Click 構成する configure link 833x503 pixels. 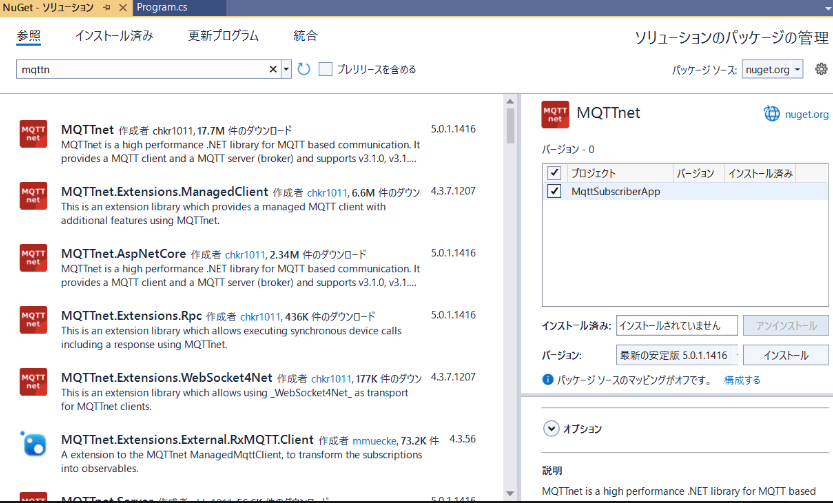point(742,380)
